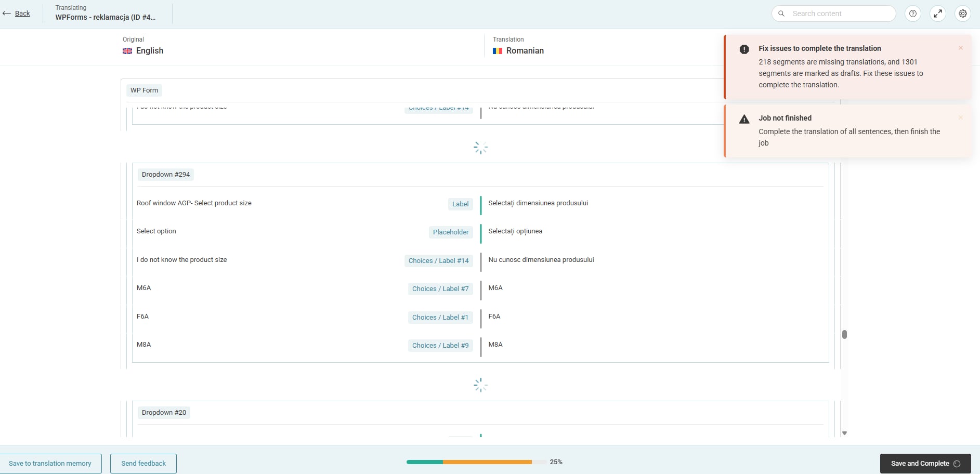Close the 'Job not finished' warning

[961, 117]
